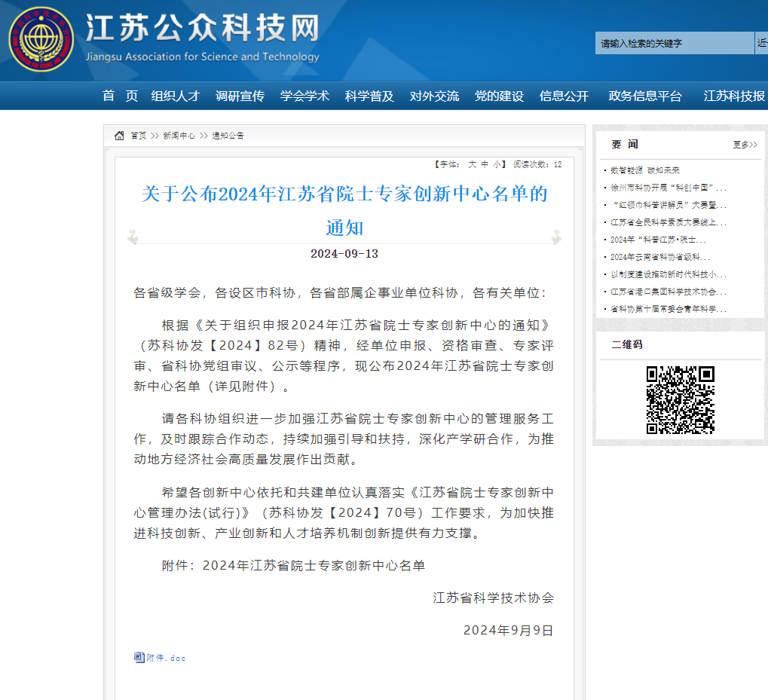Click the home icon in the breadcrumb
The image size is (768, 700).
coord(119,136)
